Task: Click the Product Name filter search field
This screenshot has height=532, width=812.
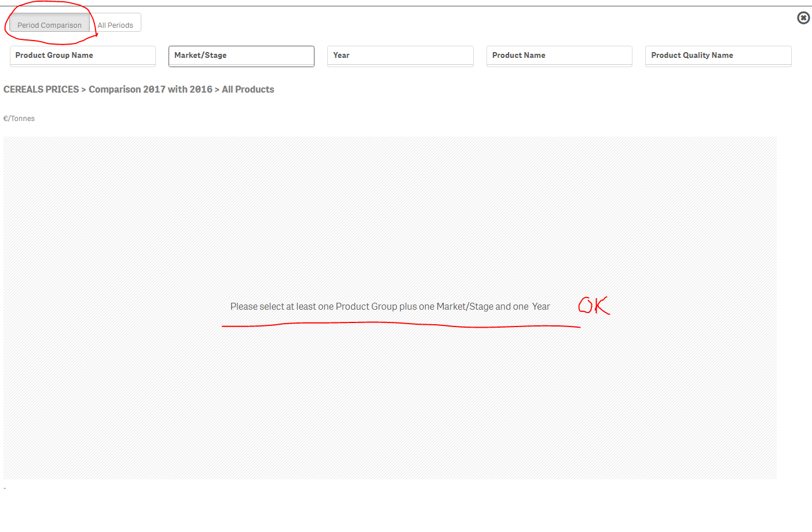Action: (x=559, y=56)
